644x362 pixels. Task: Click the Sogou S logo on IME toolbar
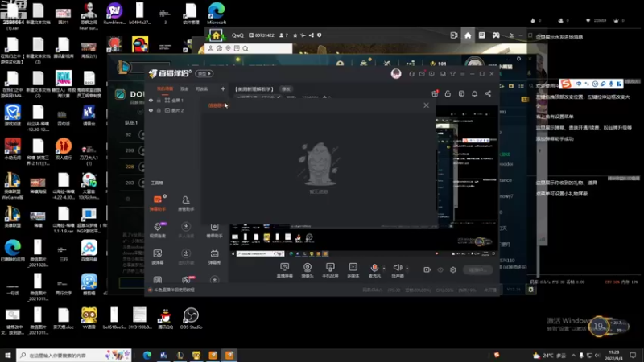(567, 84)
